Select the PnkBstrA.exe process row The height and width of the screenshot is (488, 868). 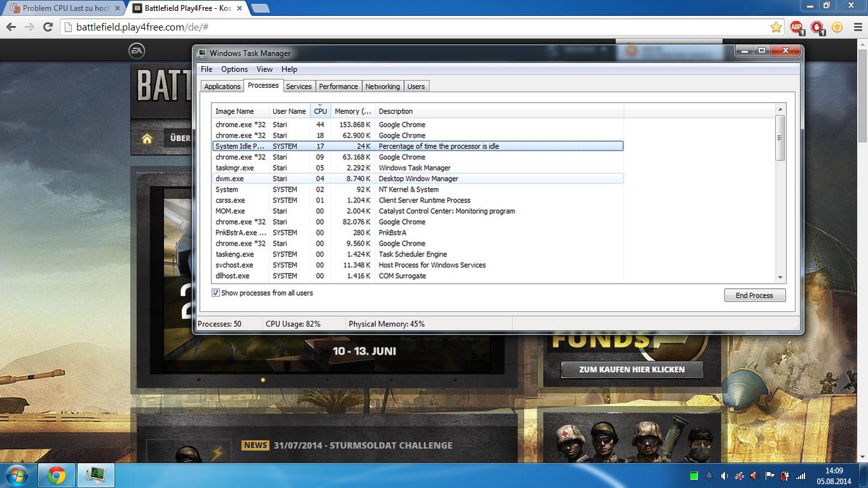point(418,233)
